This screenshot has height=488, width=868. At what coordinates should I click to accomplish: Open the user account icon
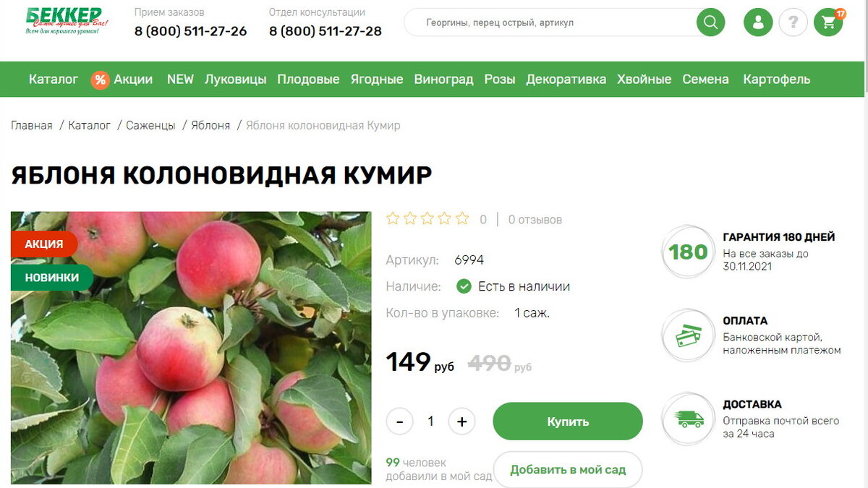tap(758, 22)
